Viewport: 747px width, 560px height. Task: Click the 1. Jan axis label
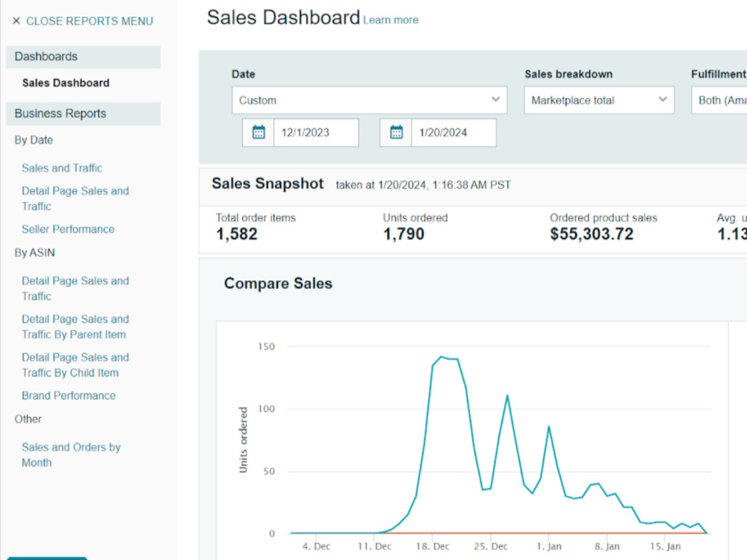coord(549,547)
